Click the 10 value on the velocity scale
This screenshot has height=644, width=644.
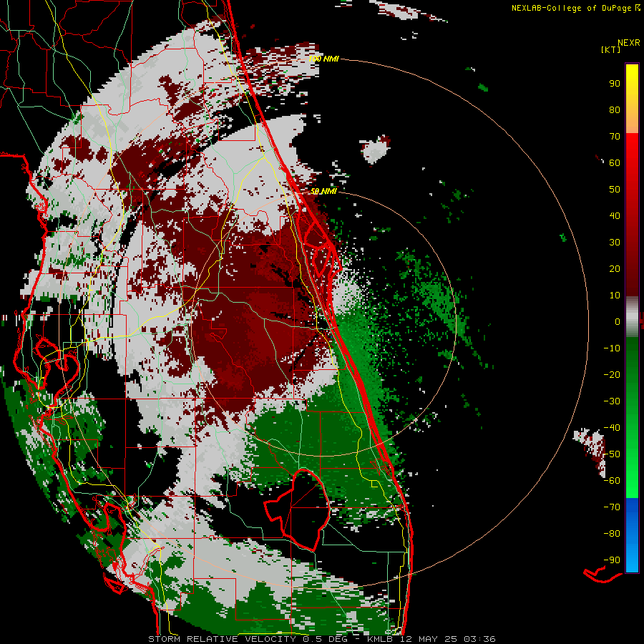[x=615, y=296]
